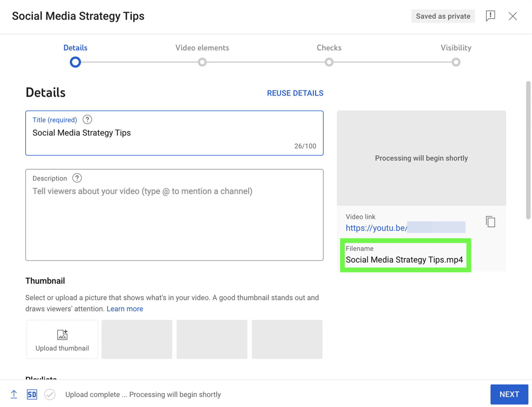Open the Title field help tooltip
Viewport: 532px width, 407px height.
[87, 120]
